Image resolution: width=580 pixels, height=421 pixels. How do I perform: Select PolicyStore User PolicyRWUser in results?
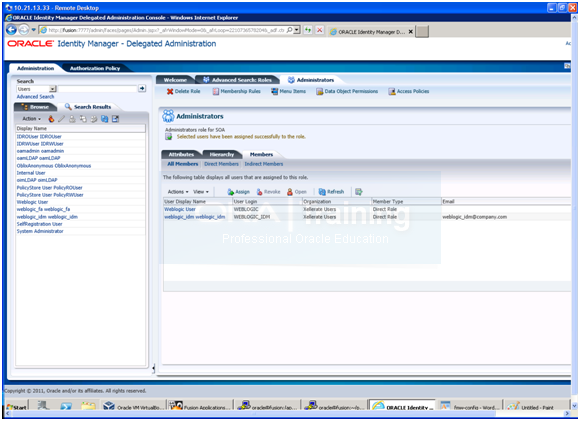50,195
